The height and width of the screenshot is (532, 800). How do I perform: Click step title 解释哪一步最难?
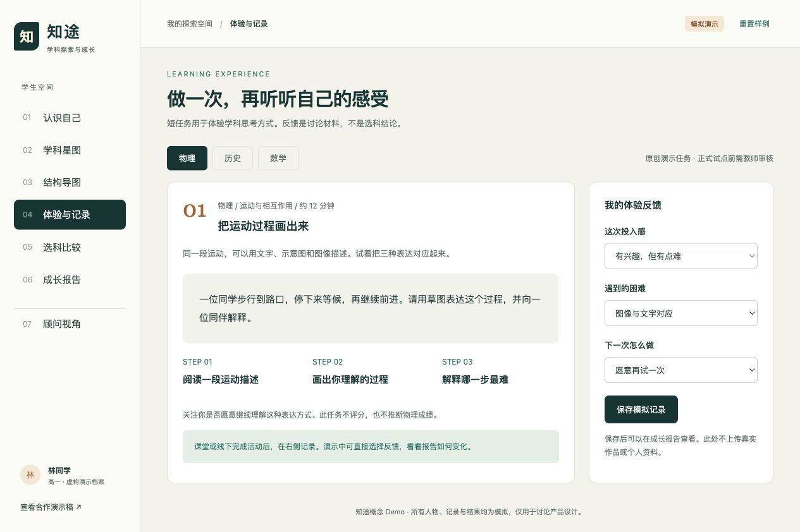pyautogui.click(x=475, y=380)
